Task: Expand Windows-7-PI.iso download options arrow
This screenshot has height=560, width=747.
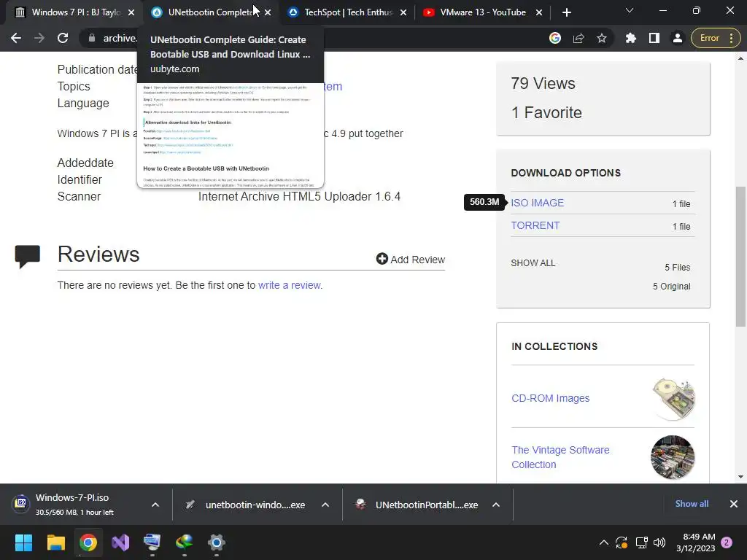Action: [155, 505]
